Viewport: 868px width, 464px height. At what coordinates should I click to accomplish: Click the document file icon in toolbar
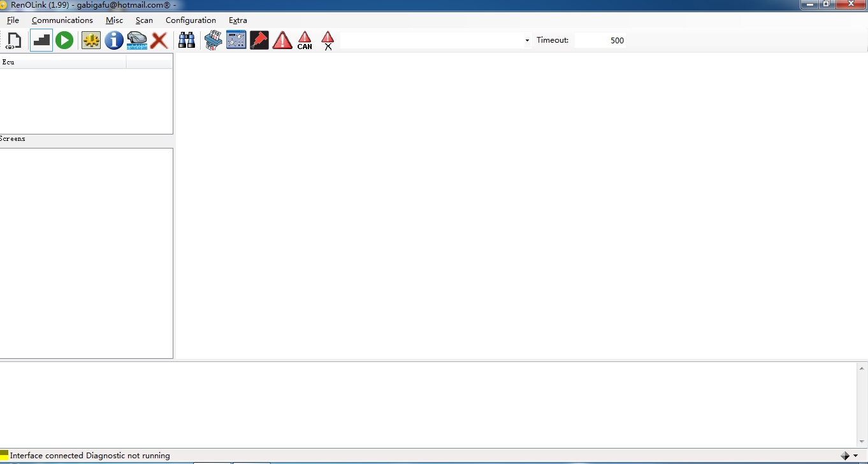13,41
